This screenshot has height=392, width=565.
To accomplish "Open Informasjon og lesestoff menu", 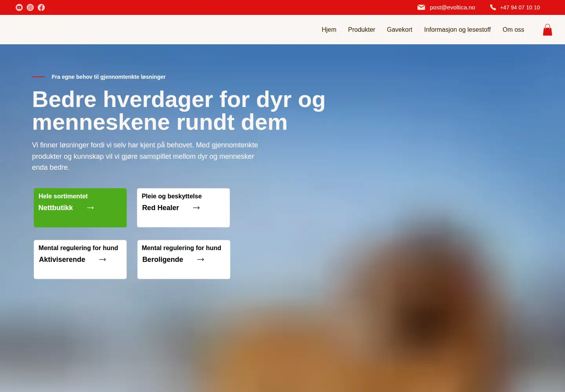I will tap(457, 30).
